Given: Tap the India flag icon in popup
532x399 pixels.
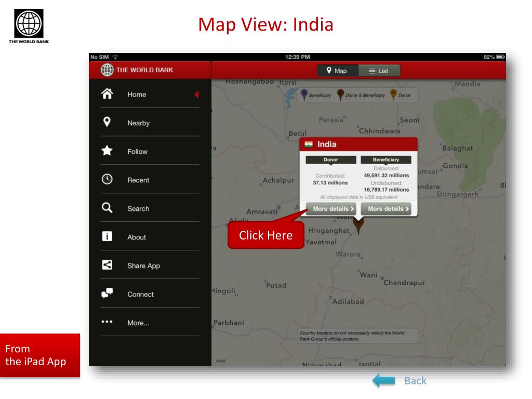Looking at the screenshot, I should point(309,144).
